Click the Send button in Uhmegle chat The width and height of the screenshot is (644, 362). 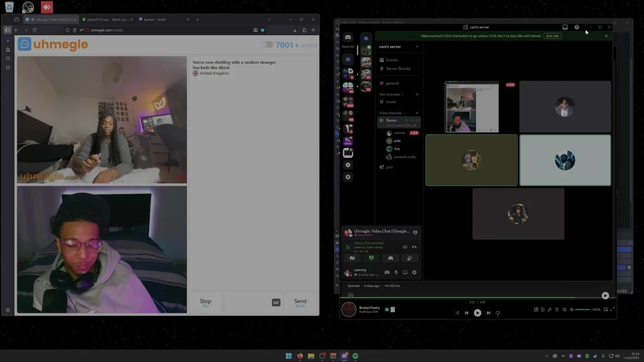300,302
